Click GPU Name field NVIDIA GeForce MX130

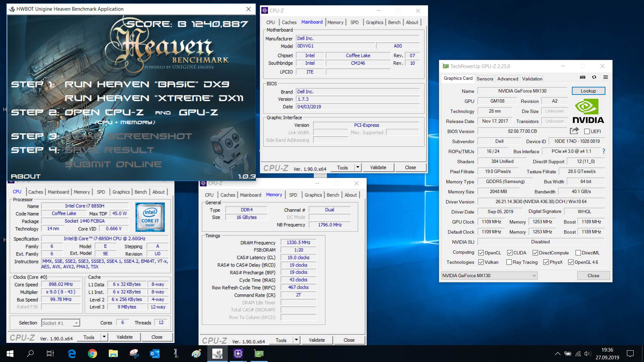[x=522, y=91]
